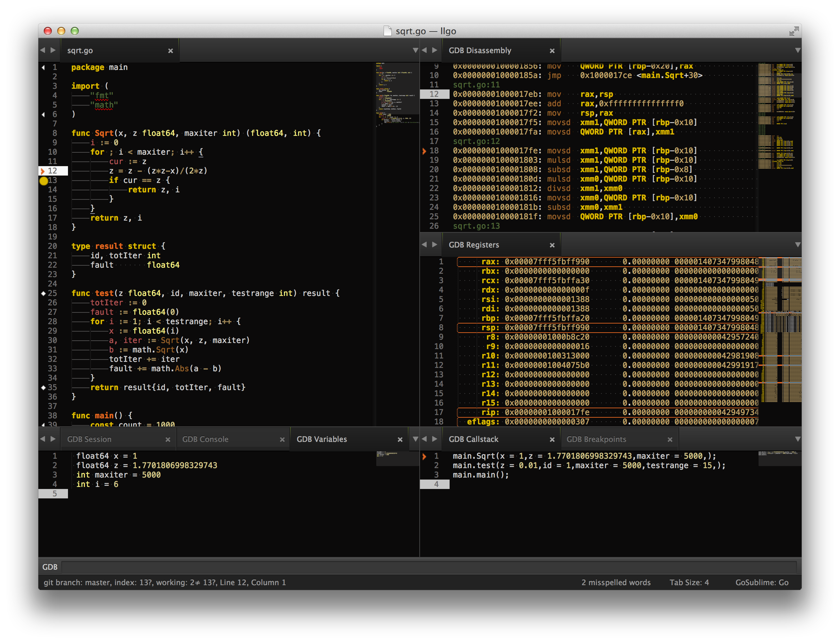Click next tab arrow in Callstack pane
Viewport: 840px width, 643px height.
point(434,439)
